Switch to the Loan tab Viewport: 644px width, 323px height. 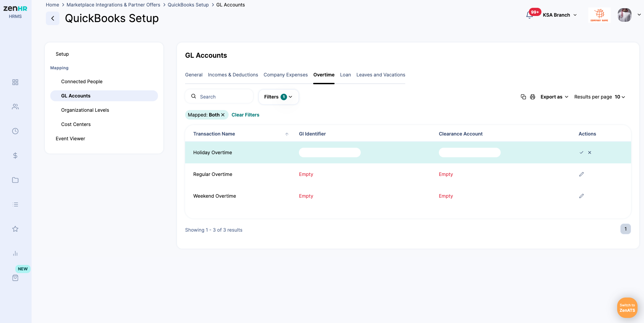coord(345,75)
